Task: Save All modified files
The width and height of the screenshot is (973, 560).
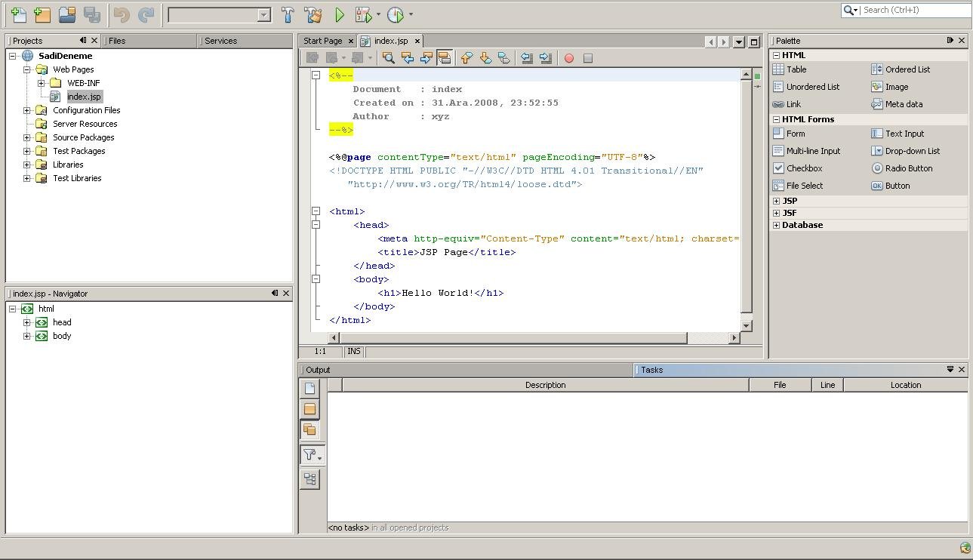Action: pyautogui.click(x=91, y=14)
